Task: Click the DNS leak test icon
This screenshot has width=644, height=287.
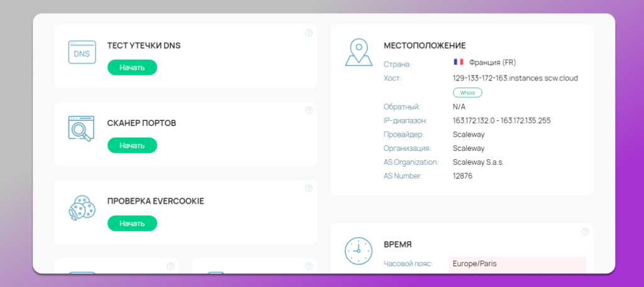Action: [82, 53]
